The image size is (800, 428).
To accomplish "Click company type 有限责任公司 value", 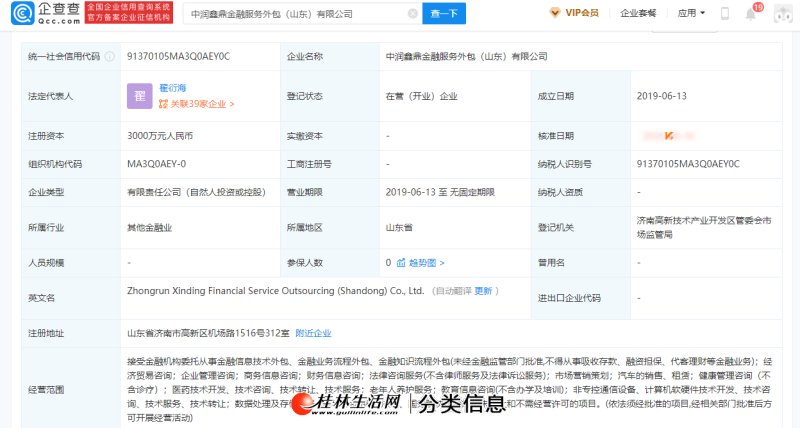I will [196, 192].
